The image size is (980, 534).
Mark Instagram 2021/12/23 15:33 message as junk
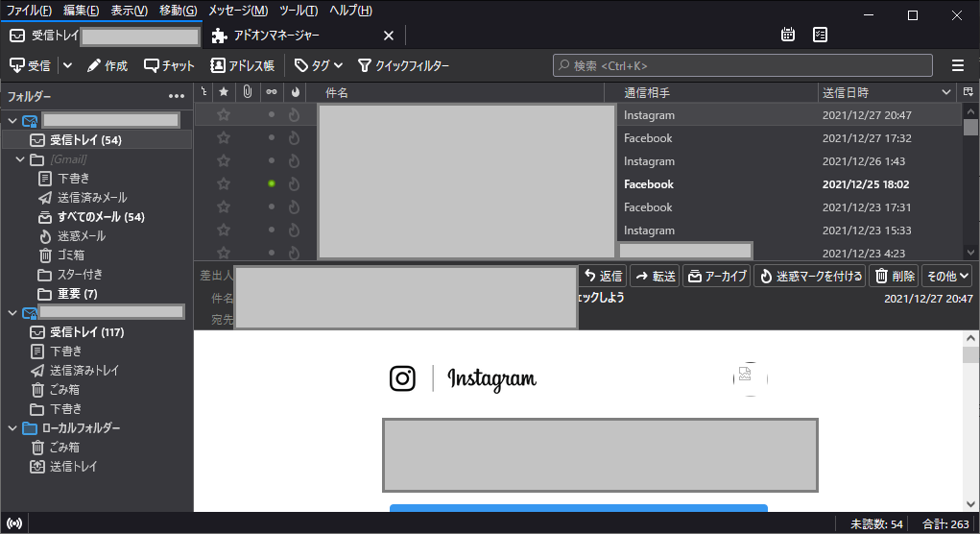[295, 231]
